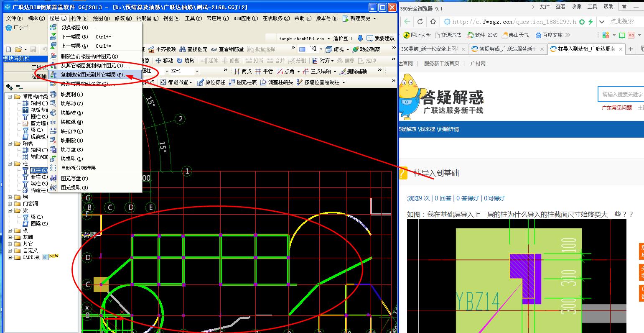Collapse the 柱 tree folder
This screenshot has width=644, height=333.
10,164
